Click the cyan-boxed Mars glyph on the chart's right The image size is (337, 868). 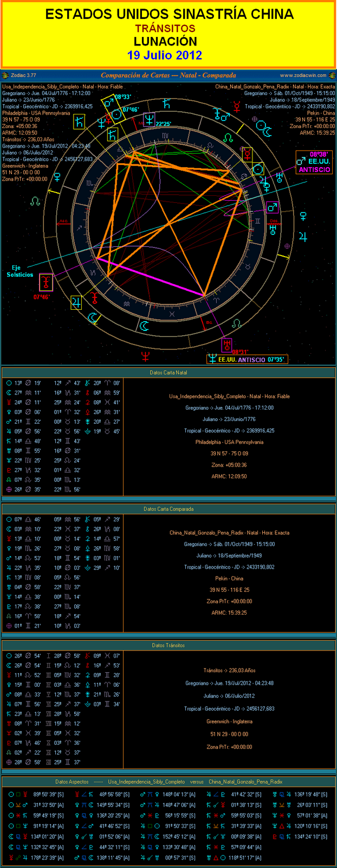(273, 207)
